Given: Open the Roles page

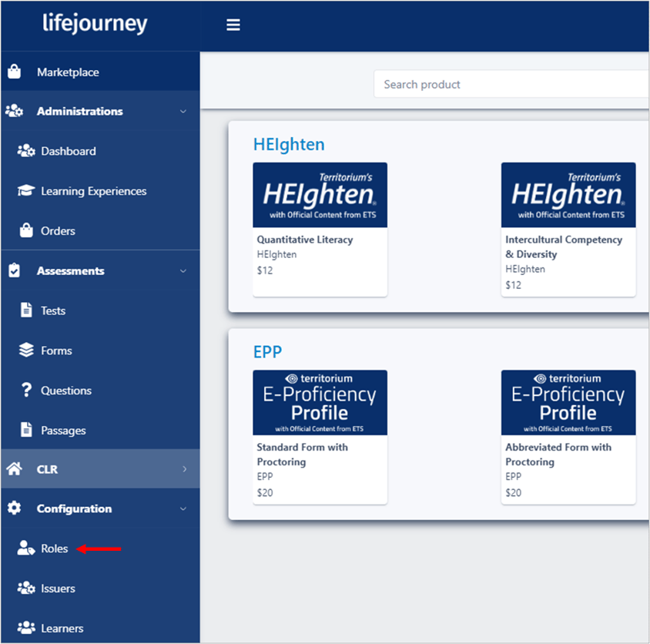Looking at the screenshot, I should pyautogui.click(x=54, y=548).
